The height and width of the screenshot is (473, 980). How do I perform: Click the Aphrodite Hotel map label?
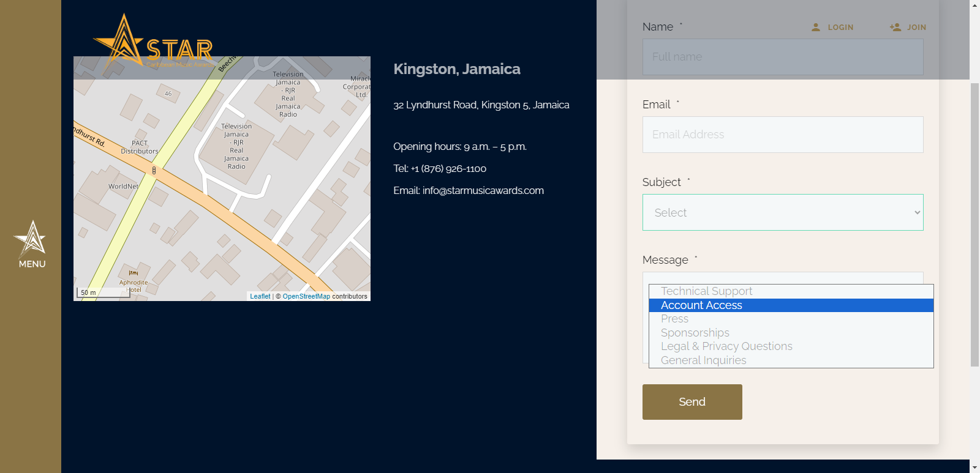click(x=134, y=286)
